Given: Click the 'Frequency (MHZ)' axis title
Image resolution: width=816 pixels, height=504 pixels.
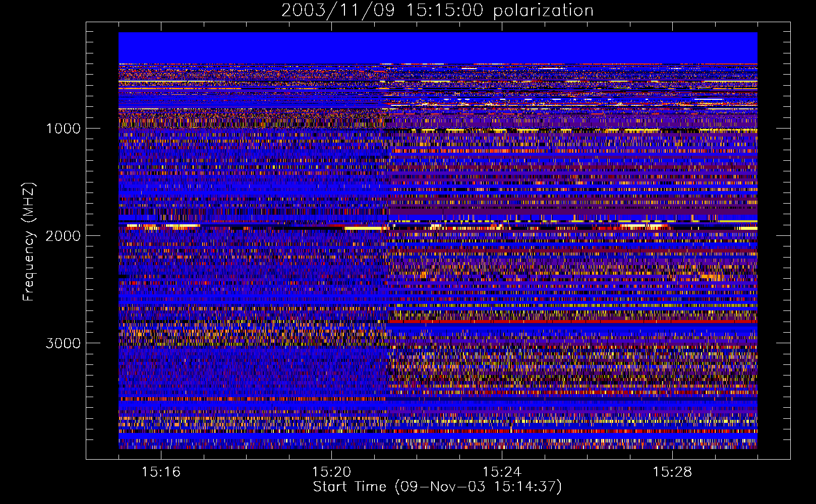Looking at the screenshot, I should [x=29, y=242].
